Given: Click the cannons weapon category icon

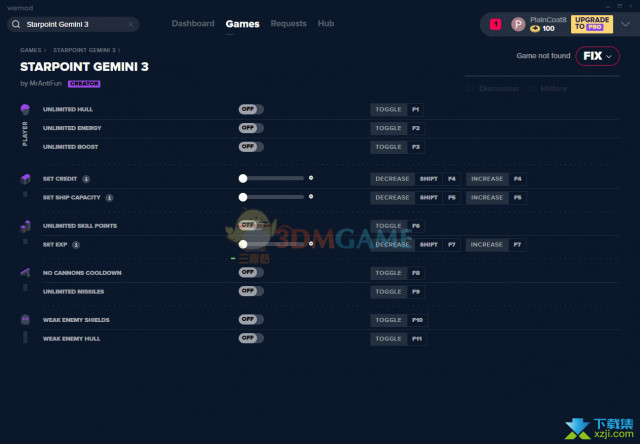Looking at the screenshot, I should pos(25,273).
